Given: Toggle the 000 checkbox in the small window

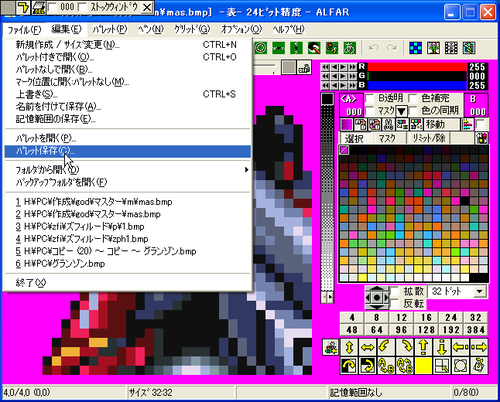Looking at the screenshot, I should pyautogui.click(x=53, y=7).
